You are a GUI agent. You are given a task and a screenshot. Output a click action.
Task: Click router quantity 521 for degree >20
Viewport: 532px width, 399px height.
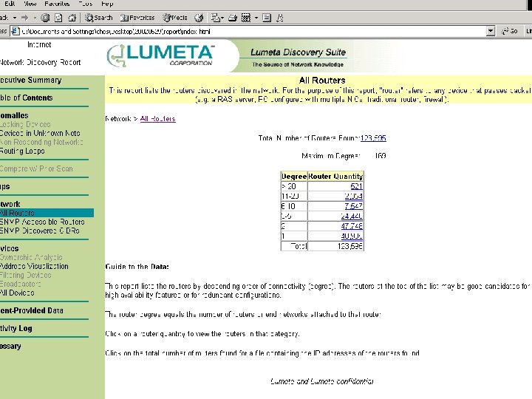click(x=356, y=186)
